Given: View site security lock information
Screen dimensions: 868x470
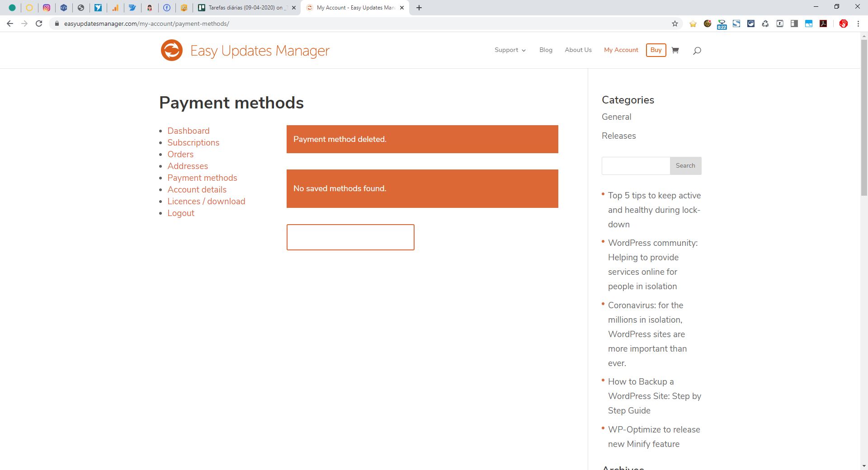Looking at the screenshot, I should pyautogui.click(x=57, y=23).
